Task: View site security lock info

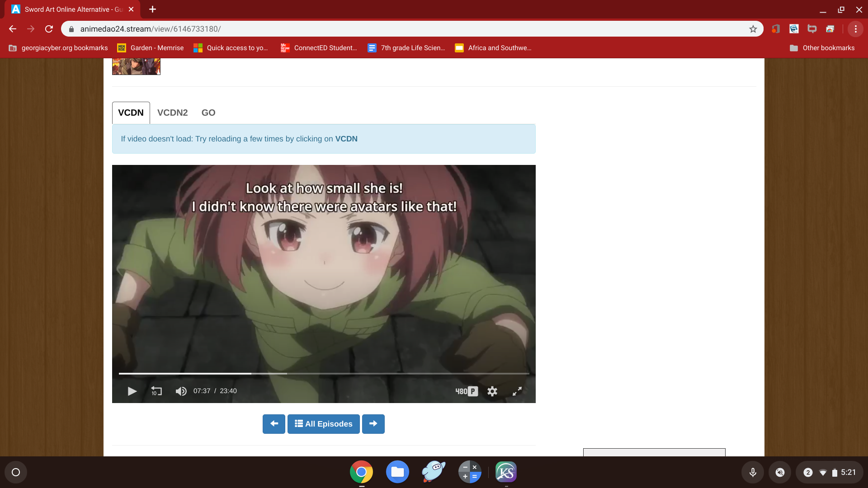Action: [x=71, y=29]
